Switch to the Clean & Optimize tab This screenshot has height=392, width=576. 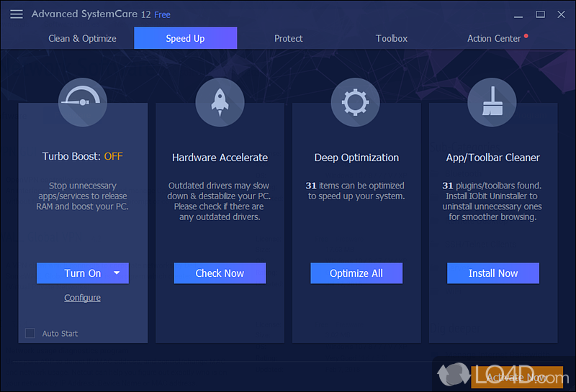[82, 38]
